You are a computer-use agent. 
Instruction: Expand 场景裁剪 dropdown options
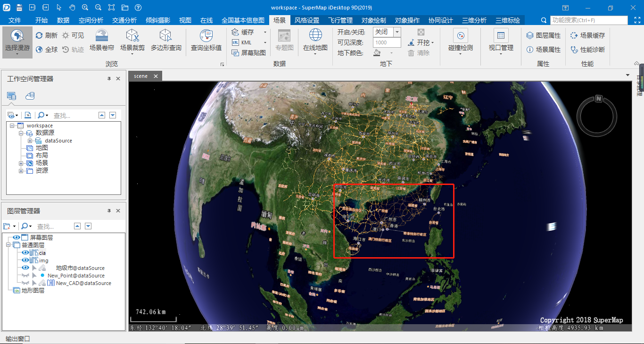click(x=132, y=54)
